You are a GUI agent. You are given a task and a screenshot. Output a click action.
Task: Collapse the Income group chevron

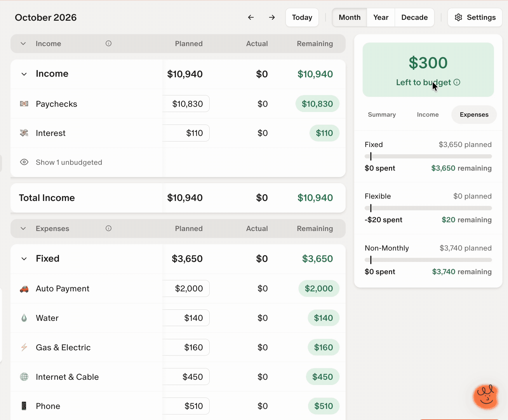click(x=24, y=74)
